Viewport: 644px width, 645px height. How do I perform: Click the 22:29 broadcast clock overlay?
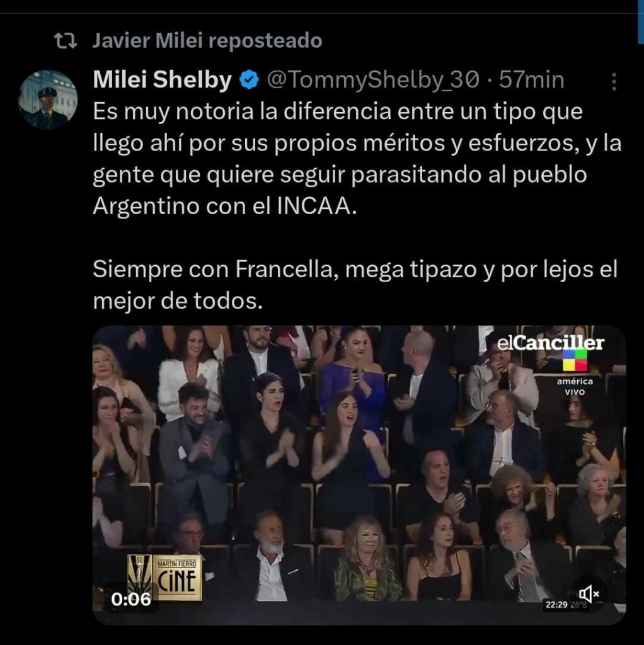pyautogui.click(x=556, y=605)
